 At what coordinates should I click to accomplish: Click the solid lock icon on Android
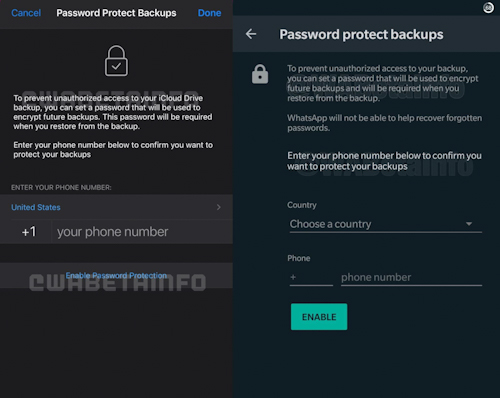(260, 74)
